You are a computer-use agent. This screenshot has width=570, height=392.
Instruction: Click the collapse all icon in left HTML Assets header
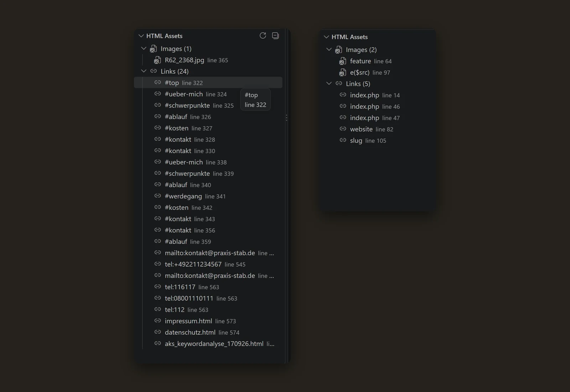(x=275, y=36)
